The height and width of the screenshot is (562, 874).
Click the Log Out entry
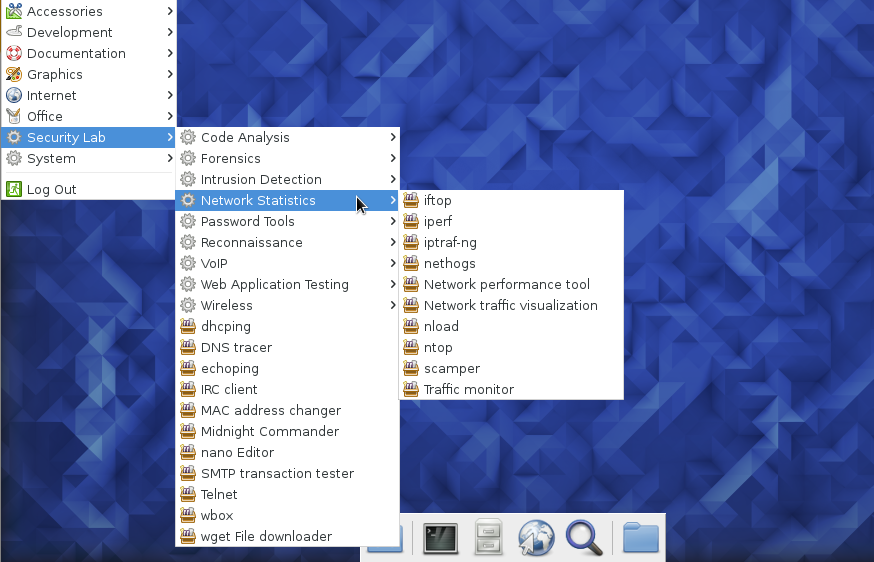pos(89,190)
